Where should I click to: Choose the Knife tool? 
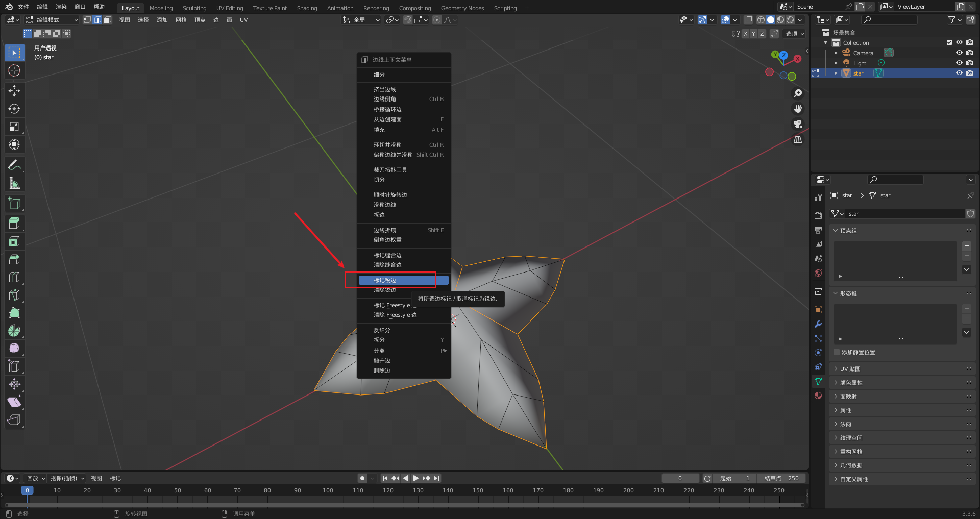(14, 295)
